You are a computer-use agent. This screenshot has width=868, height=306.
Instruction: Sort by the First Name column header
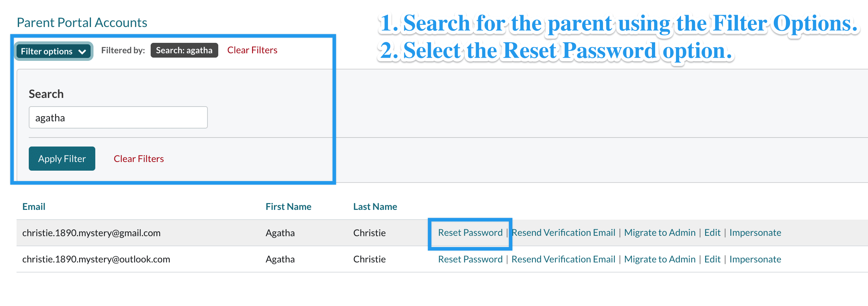pos(288,207)
